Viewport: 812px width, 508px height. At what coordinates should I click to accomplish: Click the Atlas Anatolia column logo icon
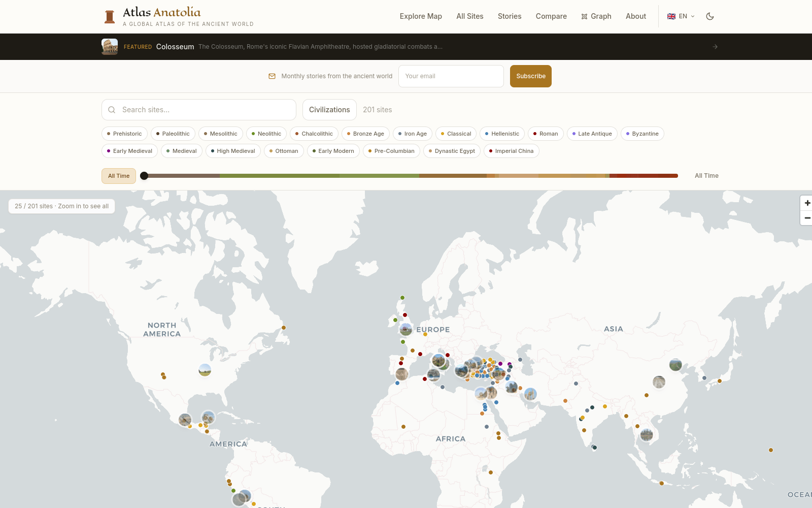click(x=109, y=17)
